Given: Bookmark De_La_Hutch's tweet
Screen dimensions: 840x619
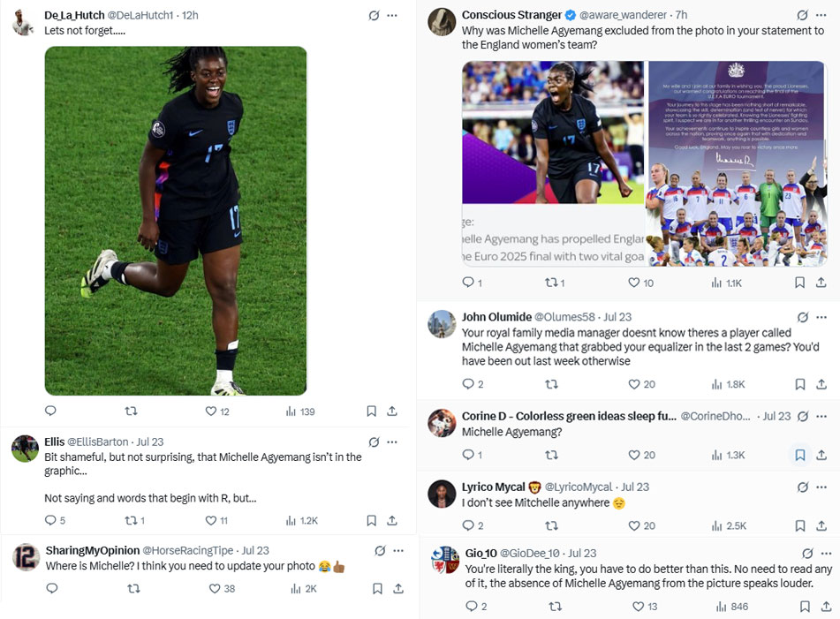Looking at the screenshot, I should [372, 411].
